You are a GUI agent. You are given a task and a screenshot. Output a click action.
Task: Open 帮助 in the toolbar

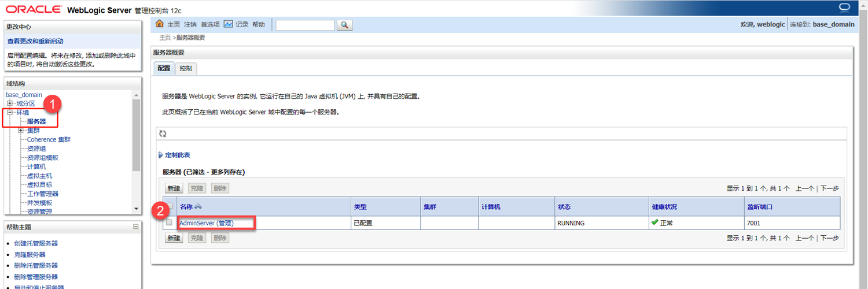258,25
